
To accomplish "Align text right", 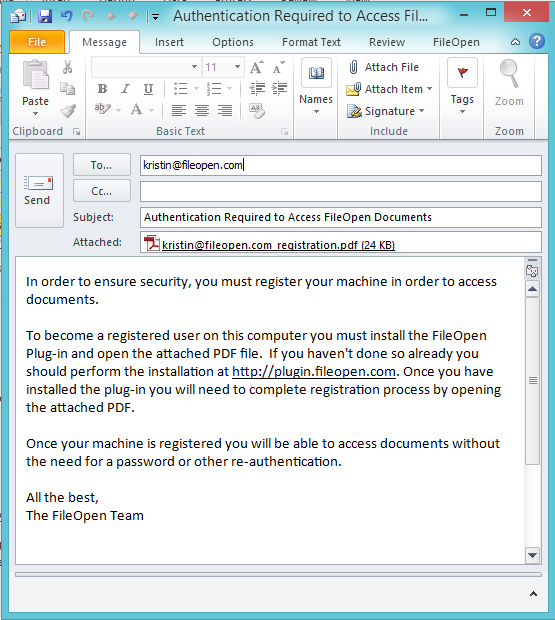I will [225, 110].
